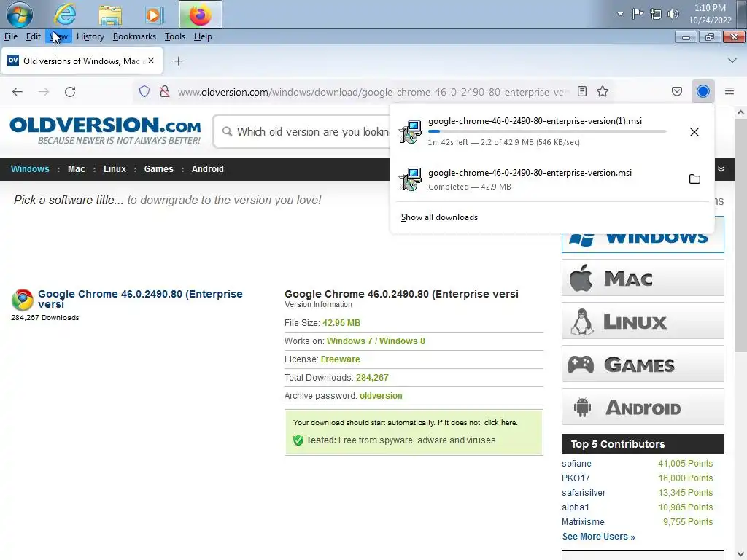Open the View menu

pyautogui.click(x=59, y=36)
